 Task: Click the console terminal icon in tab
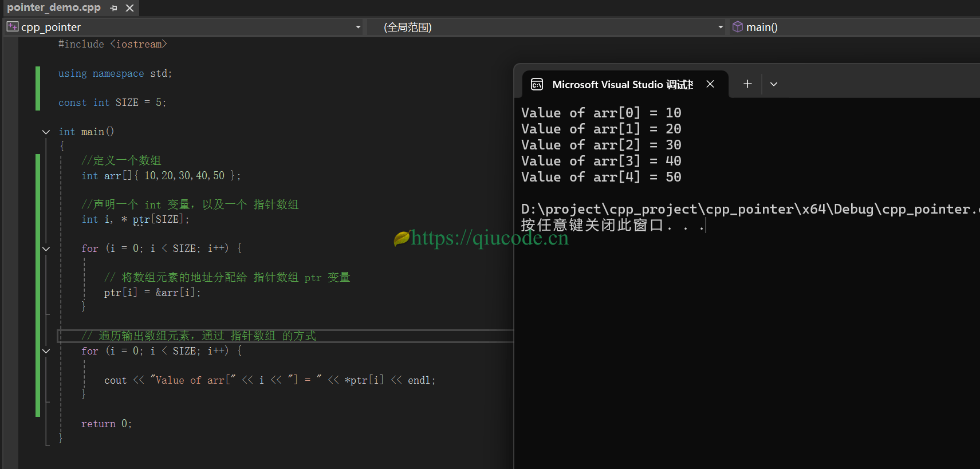click(537, 85)
